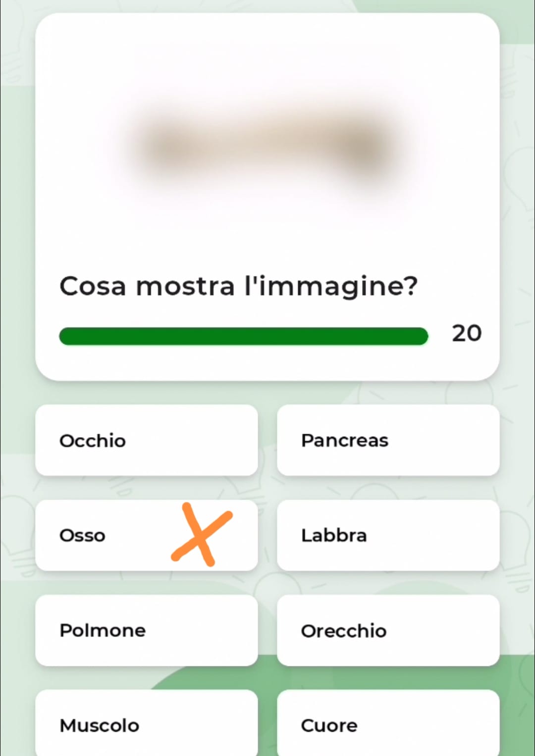Click the question text 'Cosa mostra l'immagine?'
Screen dimensions: 535x756
(x=238, y=286)
